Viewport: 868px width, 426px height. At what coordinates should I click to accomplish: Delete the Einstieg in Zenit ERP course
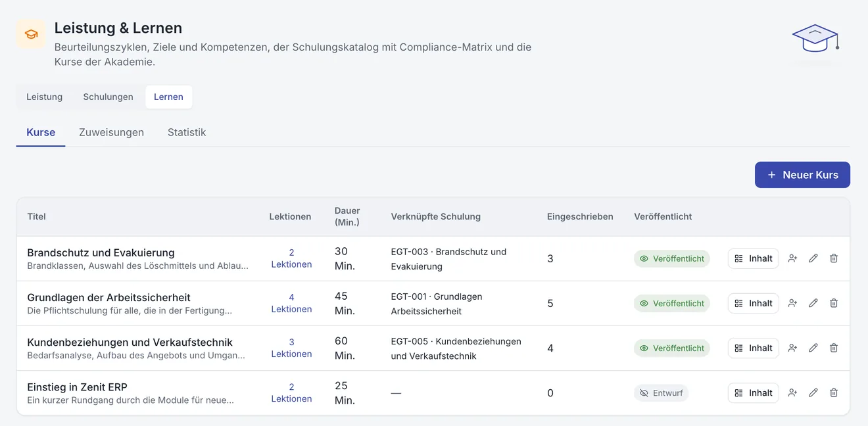tap(834, 392)
